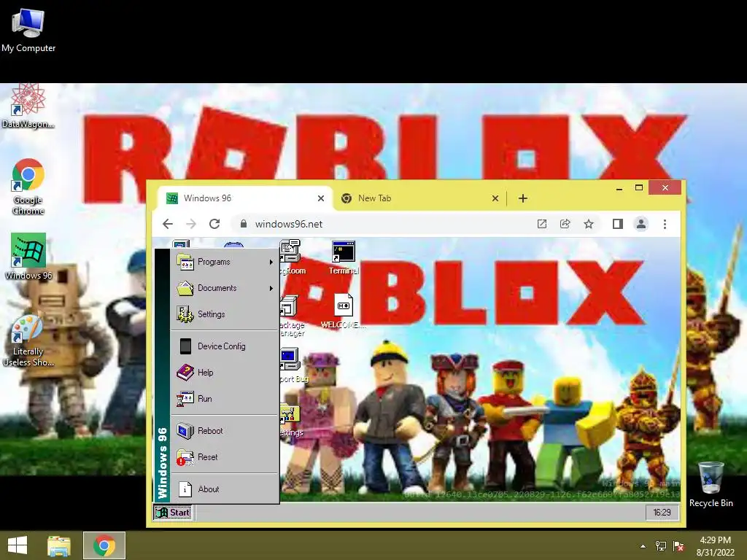Open the network tray icon
Viewport: 747px width, 560px height.
(661, 546)
